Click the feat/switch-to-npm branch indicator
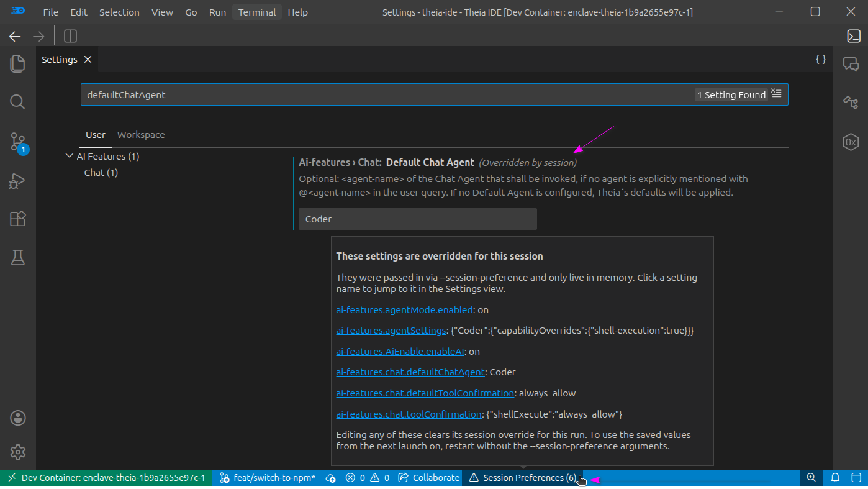 pyautogui.click(x=267, y=478)
